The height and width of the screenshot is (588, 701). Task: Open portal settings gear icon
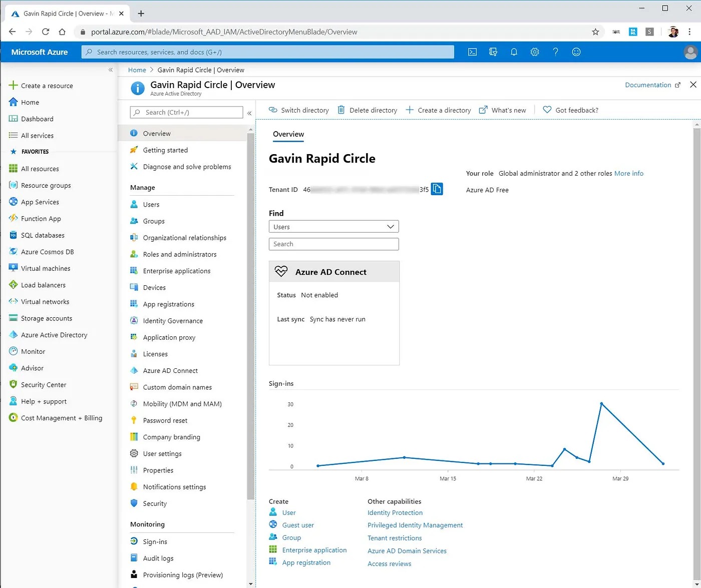[x=535, y=52]
